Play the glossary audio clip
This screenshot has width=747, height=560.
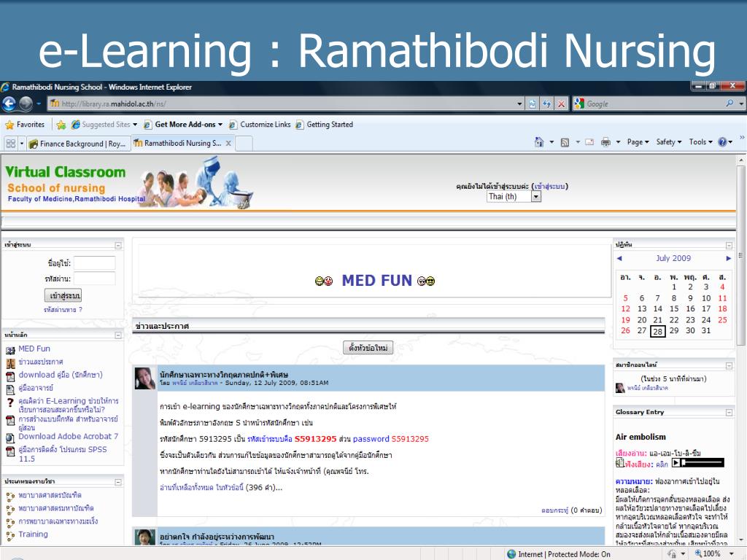pyautogui.click(x=676, y=463)
